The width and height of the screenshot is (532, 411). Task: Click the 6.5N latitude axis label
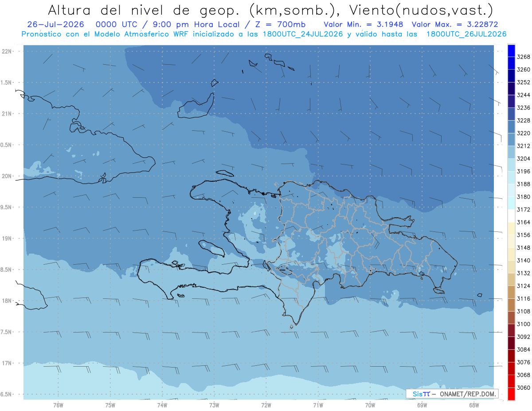[6, 394]
